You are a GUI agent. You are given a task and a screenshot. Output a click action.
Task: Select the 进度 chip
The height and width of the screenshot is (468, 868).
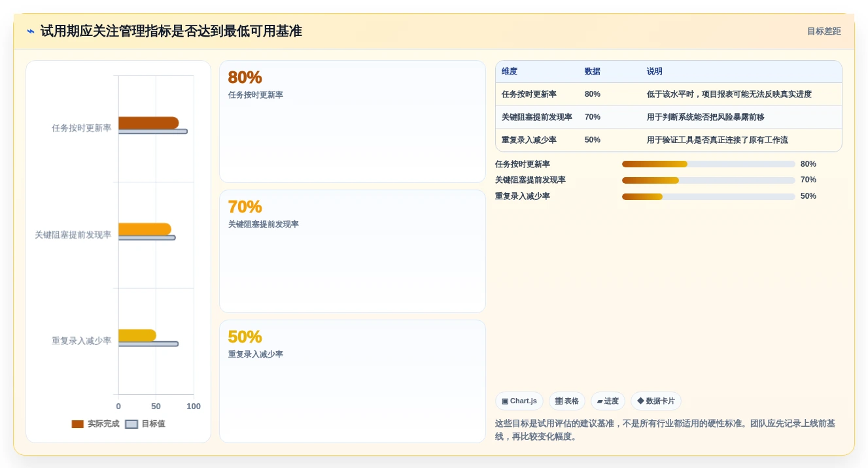point(608,401)
